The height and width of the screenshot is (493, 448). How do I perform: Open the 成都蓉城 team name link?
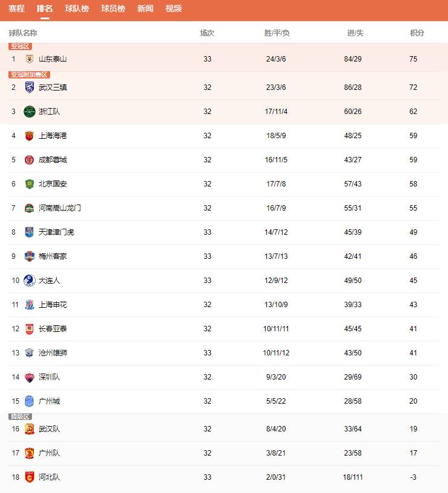pyautogui.click(x=53, y=160)
